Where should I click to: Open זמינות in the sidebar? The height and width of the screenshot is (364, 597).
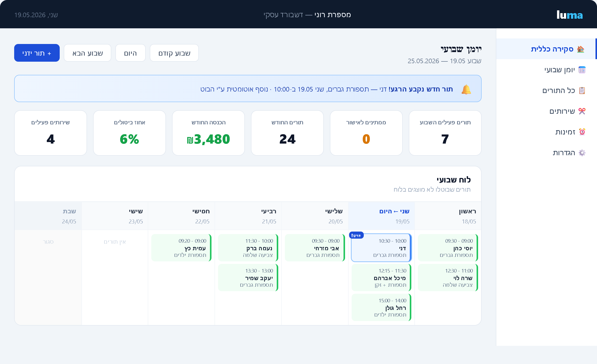546,132
